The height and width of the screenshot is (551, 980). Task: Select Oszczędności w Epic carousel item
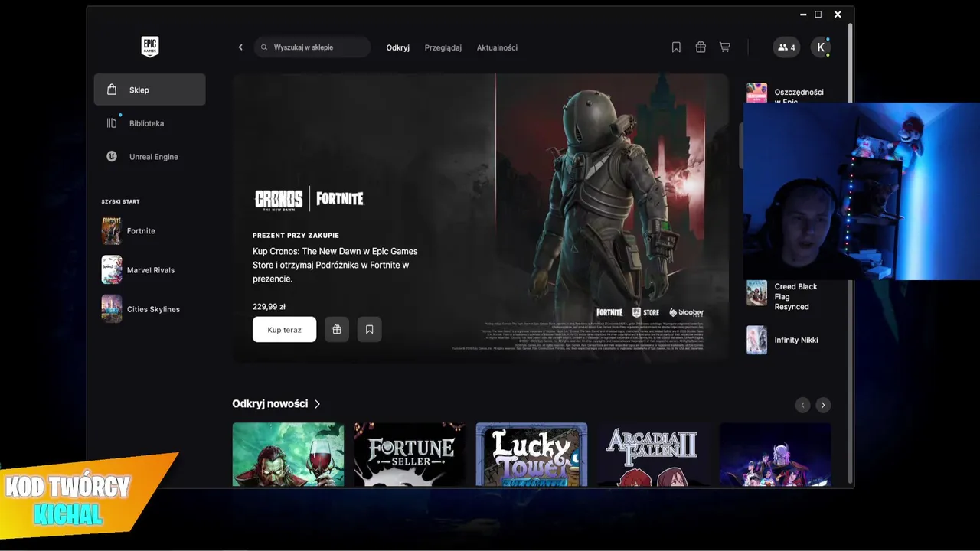pyautogui.click(x=787, y=93)
